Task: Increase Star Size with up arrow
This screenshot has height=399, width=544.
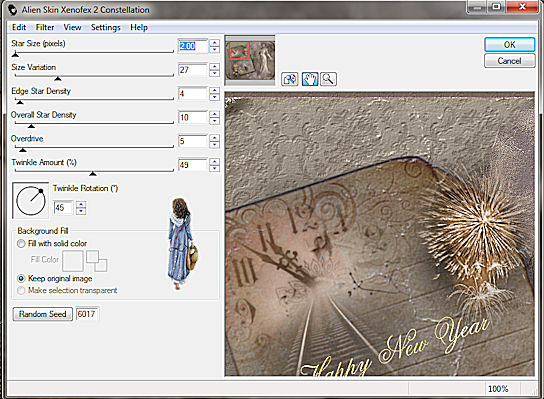Action: click(x=215, y=42)
